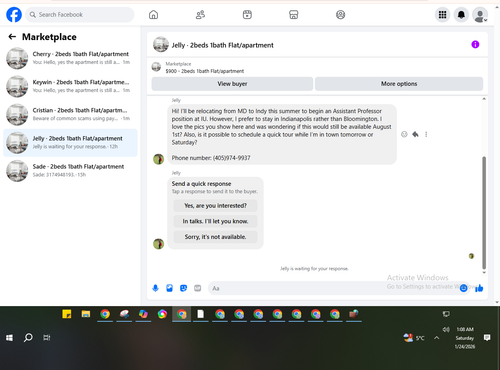Show hidden system tray icons chevron
This screenshot has width=500, height=370.
click(x=436, y=338)
